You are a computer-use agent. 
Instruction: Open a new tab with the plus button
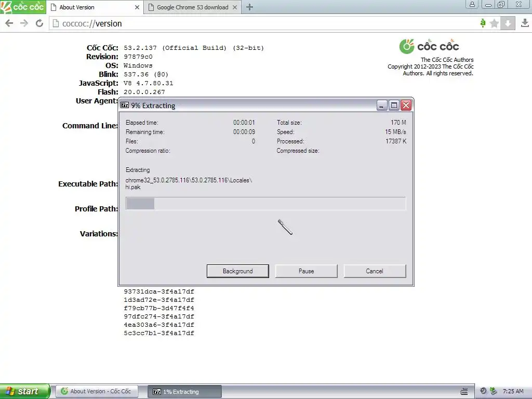249,7
